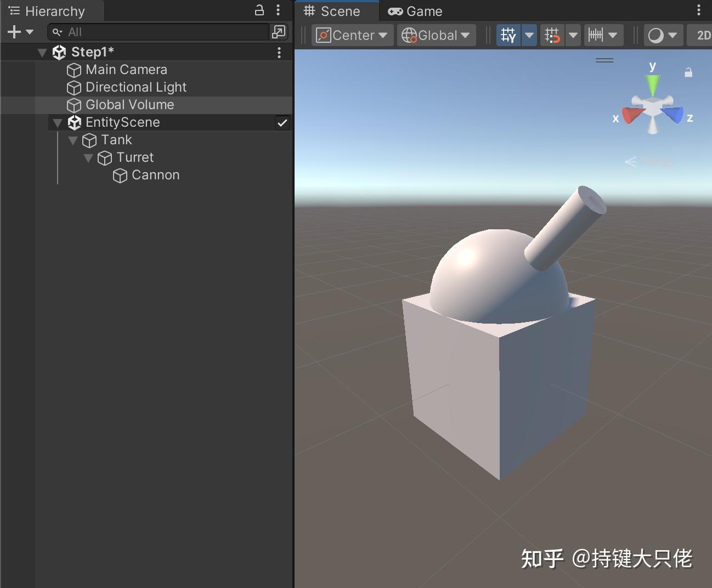Open the Center pivot mode dropdown
712x588 pixels.
pos(352,36)
